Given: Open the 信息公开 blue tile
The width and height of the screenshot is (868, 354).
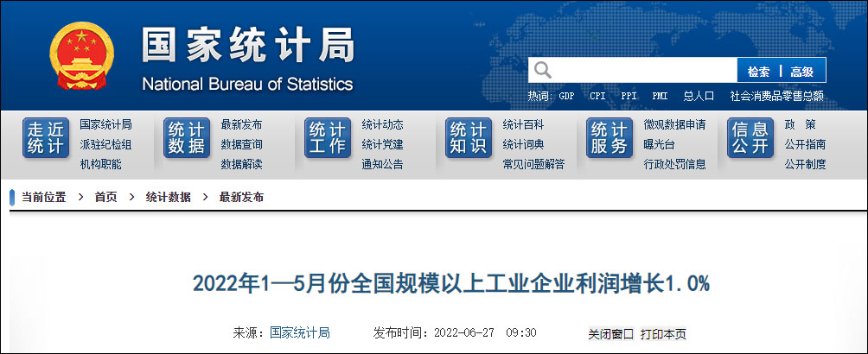Looking at the screenshot, I should point(750,138).
